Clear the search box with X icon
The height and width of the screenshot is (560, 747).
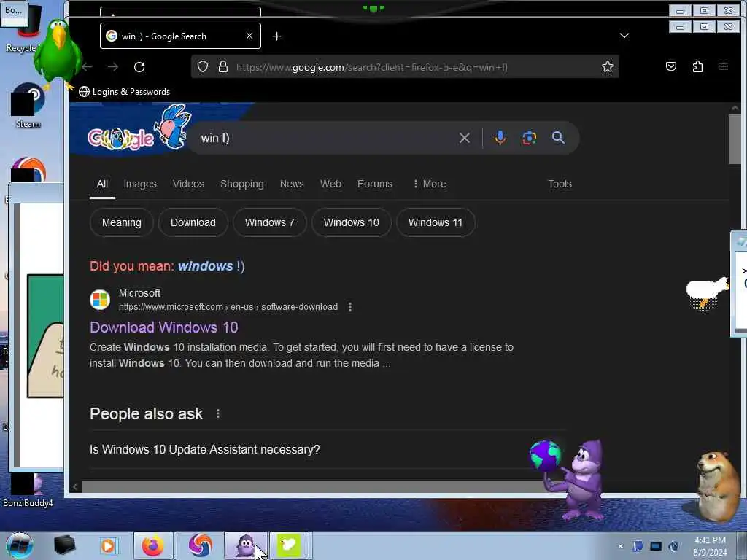[x=465, y=138]
